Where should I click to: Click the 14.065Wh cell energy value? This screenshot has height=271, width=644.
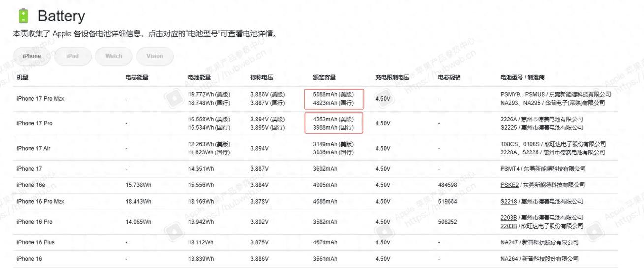point(138,222)
